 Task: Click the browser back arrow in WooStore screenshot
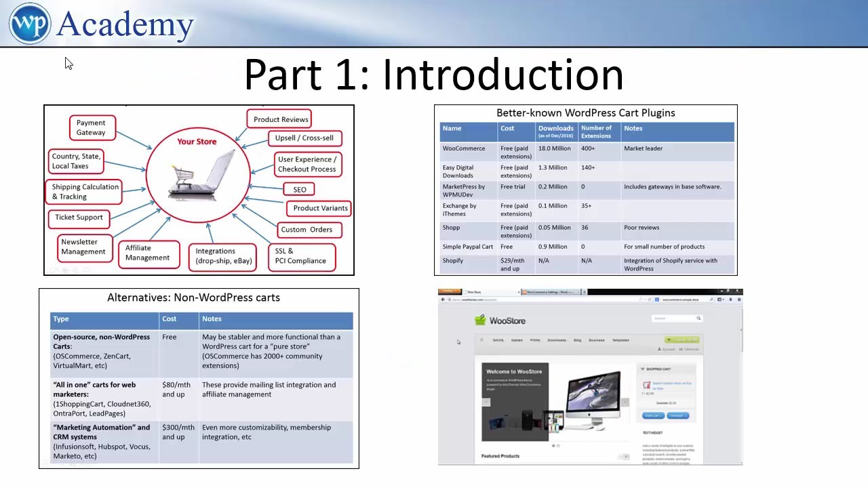point(442,300)
